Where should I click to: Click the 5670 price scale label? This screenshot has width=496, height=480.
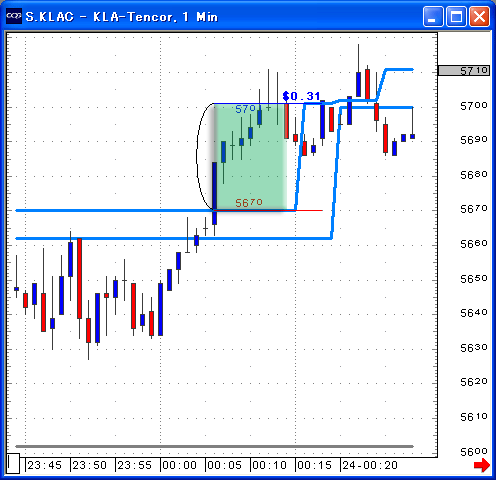click(x=474, y=209)
